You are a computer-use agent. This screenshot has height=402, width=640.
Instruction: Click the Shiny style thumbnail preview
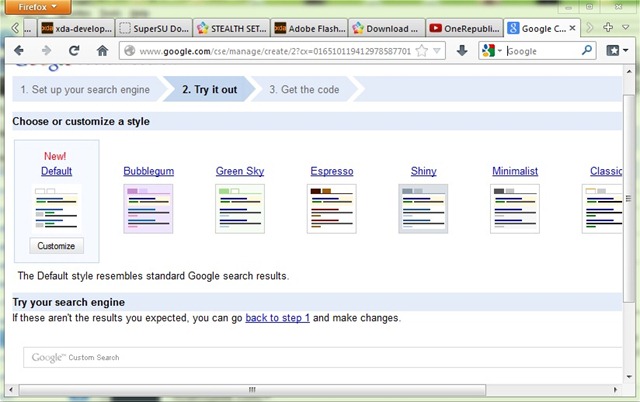point(423,209)
